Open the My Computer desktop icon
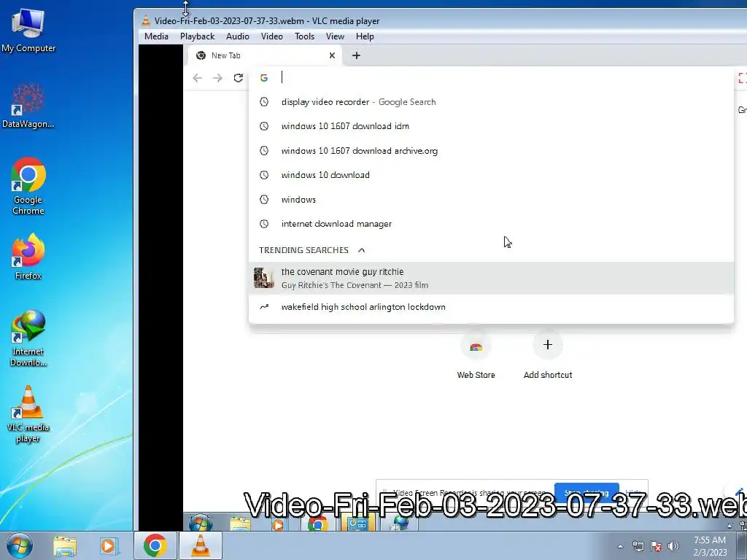The height and width of the screenshot is (560, 747). 28,30
